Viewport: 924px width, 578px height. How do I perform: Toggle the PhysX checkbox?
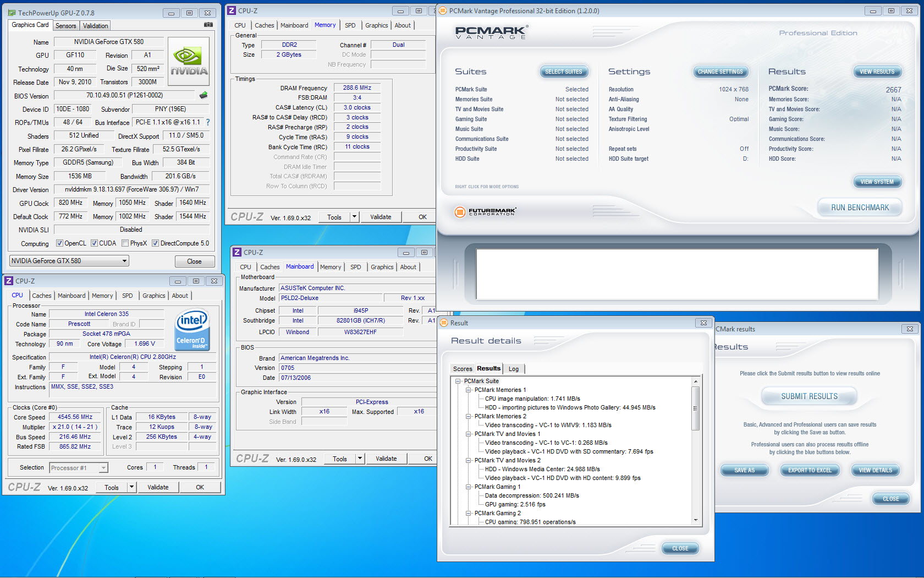tap(125, 243)
